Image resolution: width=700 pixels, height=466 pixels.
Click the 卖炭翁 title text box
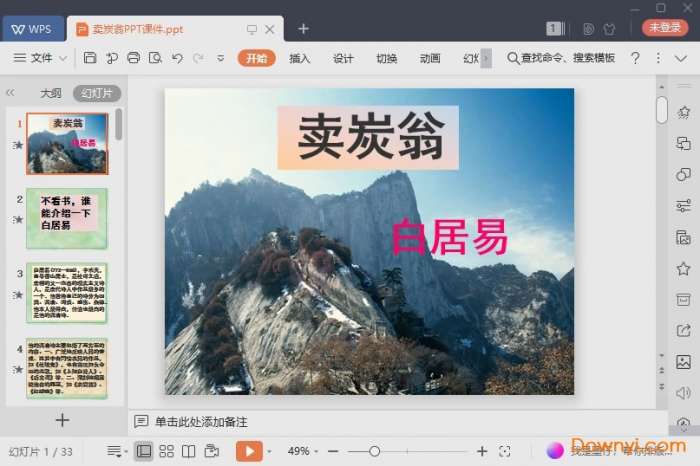point(368,137)
